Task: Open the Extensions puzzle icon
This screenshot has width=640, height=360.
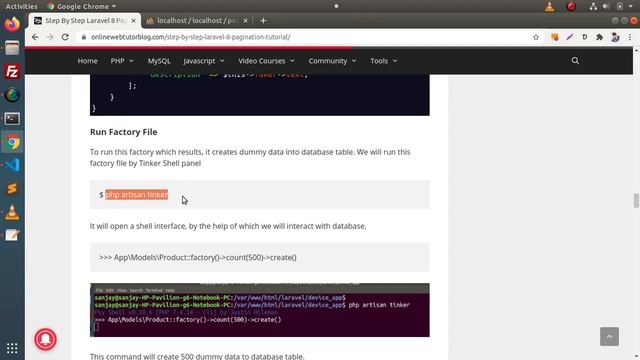Action: (x=600, y=37)
